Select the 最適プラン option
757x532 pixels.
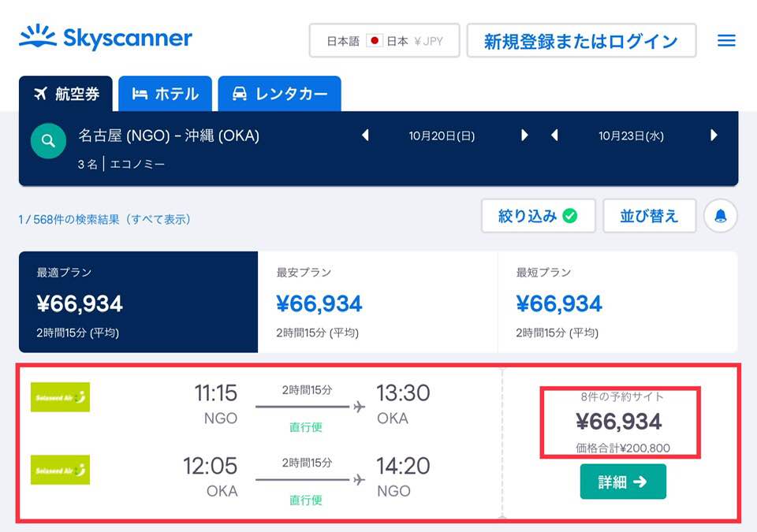coord(138,302)
